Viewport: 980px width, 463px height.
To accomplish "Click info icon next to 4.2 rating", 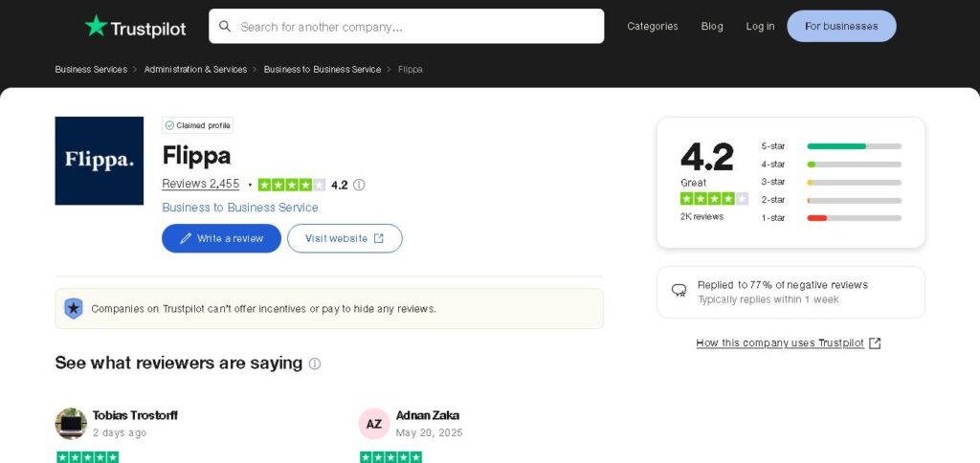I will pyautogui.click(x=359, y=185).
